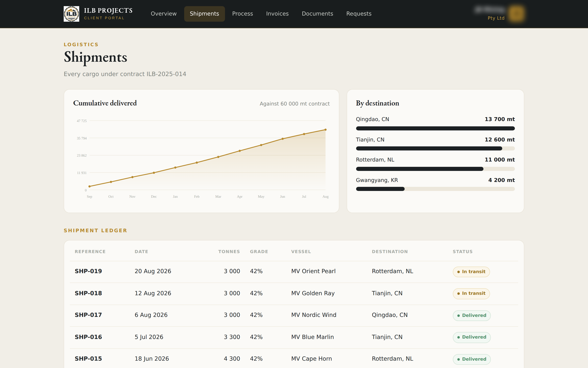The image size is (588, 368).
Task: Click the In transit badge for SHP-018
Action: coord(471,294)
